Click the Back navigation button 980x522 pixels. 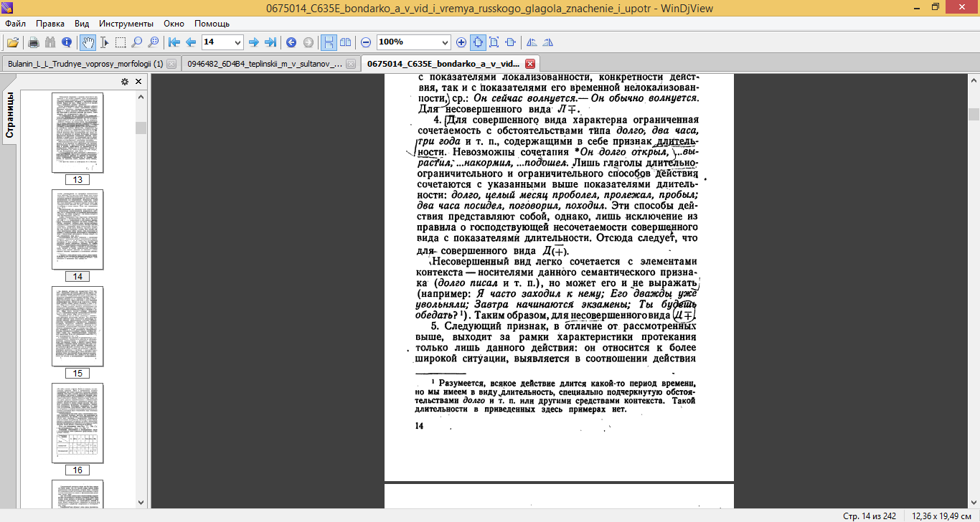(291, 42)
